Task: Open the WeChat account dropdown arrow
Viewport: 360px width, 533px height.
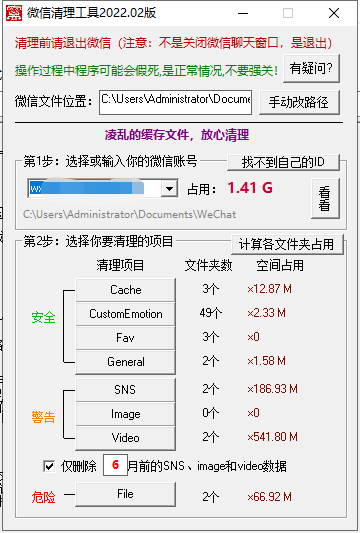Action: (169, 188)
